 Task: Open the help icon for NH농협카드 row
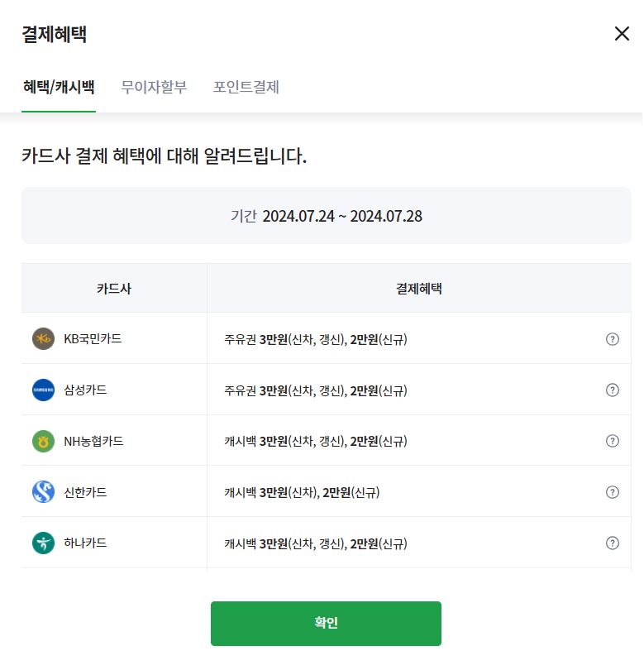(x=613, y=440)
